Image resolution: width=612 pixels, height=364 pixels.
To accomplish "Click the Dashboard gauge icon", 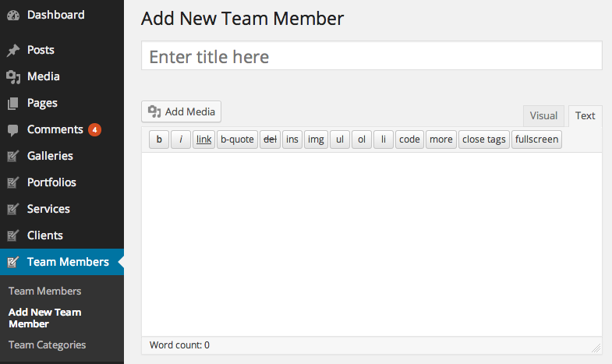I will pos(12,16).
